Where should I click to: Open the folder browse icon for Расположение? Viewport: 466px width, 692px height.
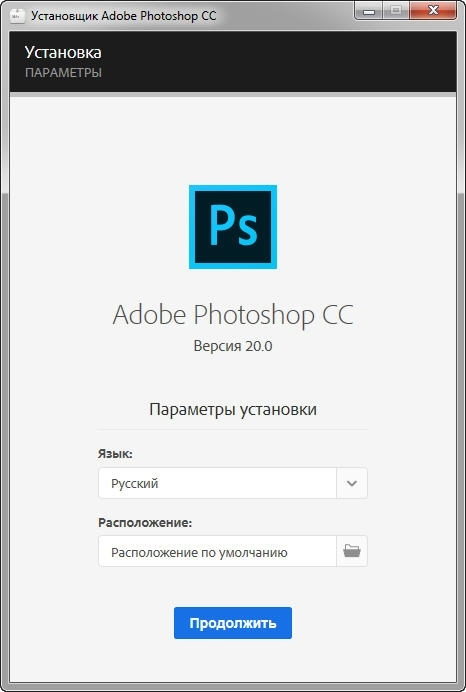point(352,551)
